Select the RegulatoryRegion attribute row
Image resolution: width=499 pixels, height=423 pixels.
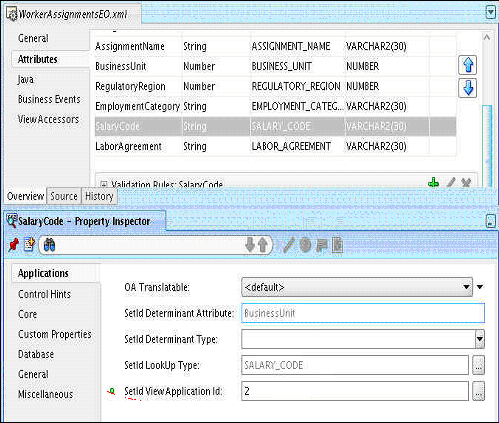point(275,86)
